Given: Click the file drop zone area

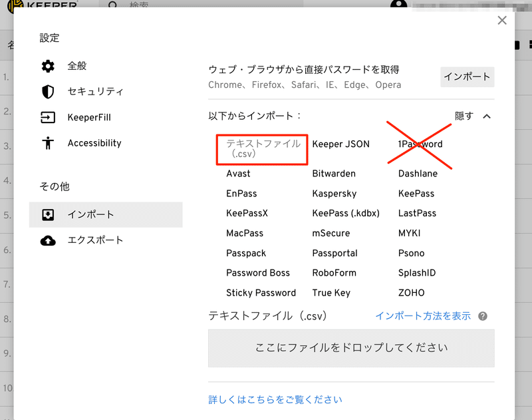Looking at the screenshot, I should tap(351, 348).
